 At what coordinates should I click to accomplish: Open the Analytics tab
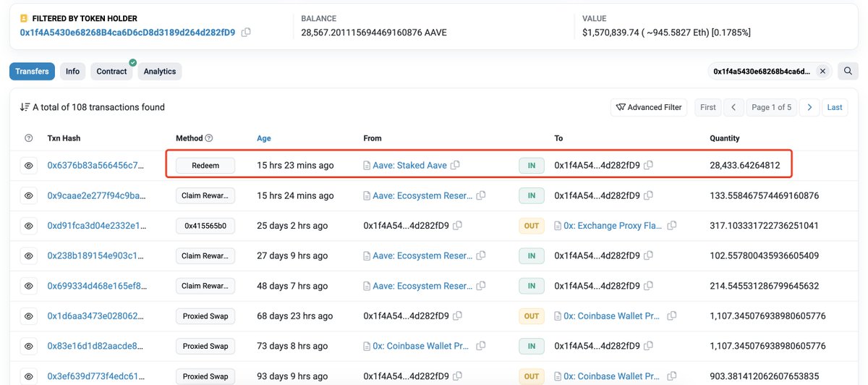(160, 71)
